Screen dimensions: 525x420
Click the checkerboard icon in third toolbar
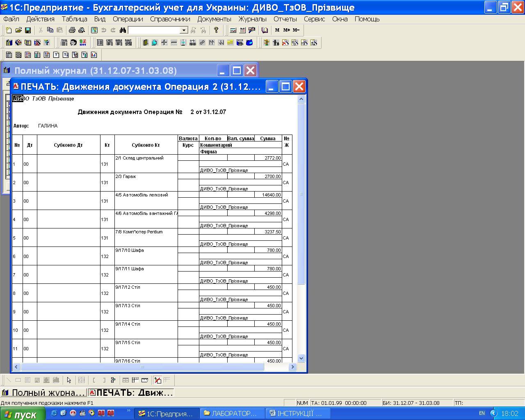click(x=18, y=55)
